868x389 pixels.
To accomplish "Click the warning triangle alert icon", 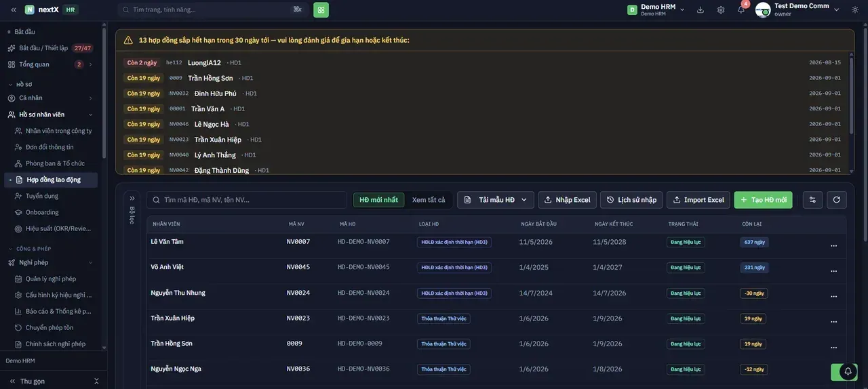I will (128, 40).
